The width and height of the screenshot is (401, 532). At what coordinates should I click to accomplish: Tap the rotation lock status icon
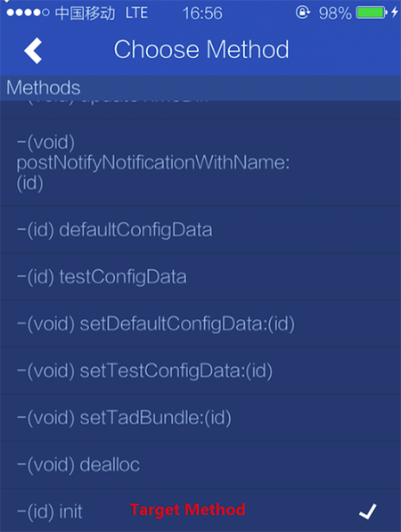[303, 12]
